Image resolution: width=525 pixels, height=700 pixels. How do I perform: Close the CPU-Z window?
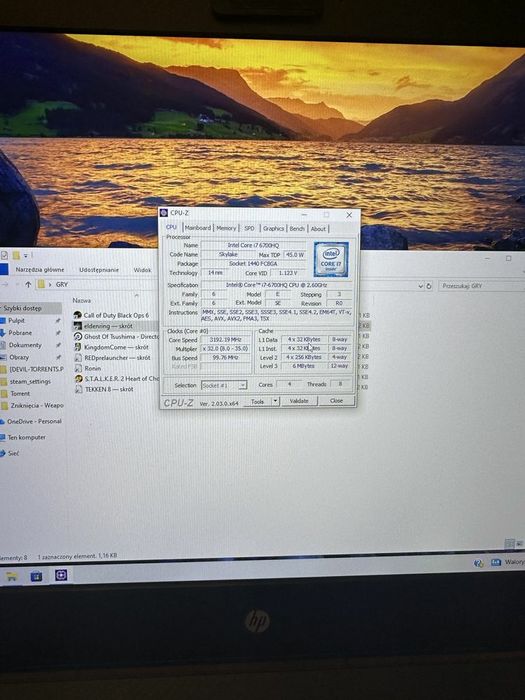pos(349,215)
